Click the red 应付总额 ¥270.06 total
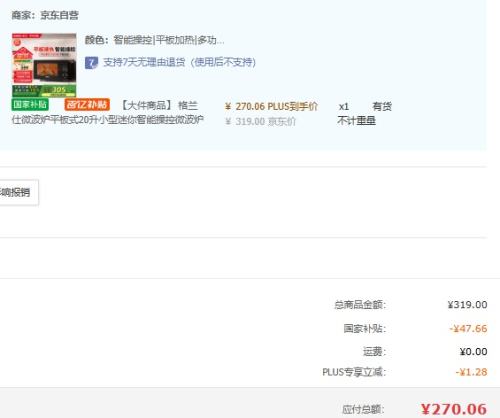500x418 pixels. [x=454, y=409]
